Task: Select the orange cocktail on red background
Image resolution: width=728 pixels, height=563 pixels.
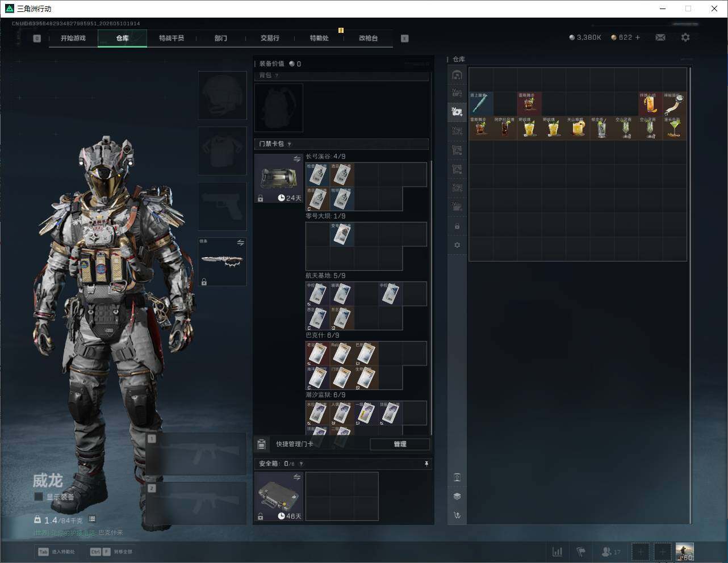Action: [x=650, y=104]
